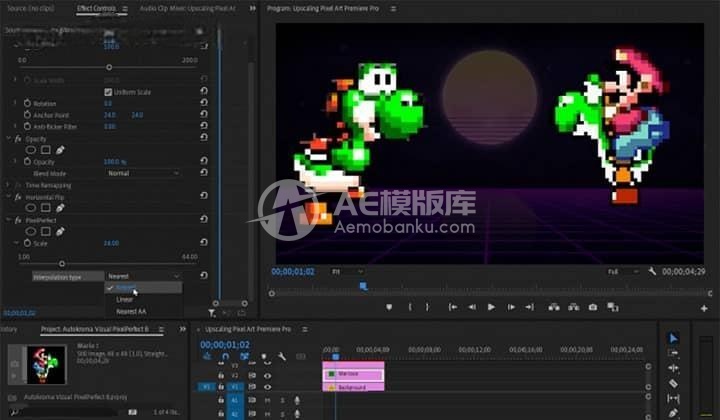Uncheck the Uniform Scale checkbox
The height and width of the screenshot is (420, 720).
[x=107, y=91]
